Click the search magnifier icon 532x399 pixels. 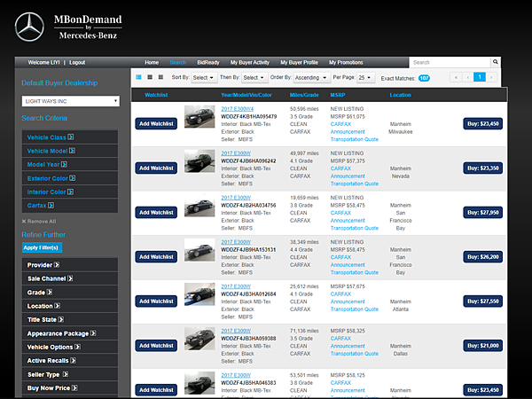point(496,62)
